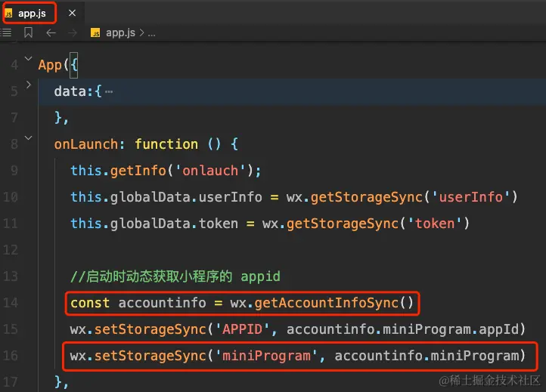Click the folded code ellipsis after data:{
546x392 pixels.
tap(109, 92)
